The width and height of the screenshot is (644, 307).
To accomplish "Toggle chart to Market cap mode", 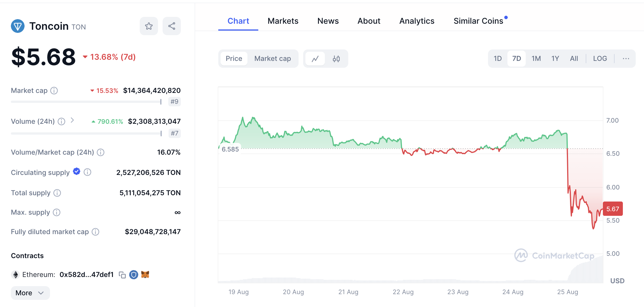I will [x=273, y=59].
